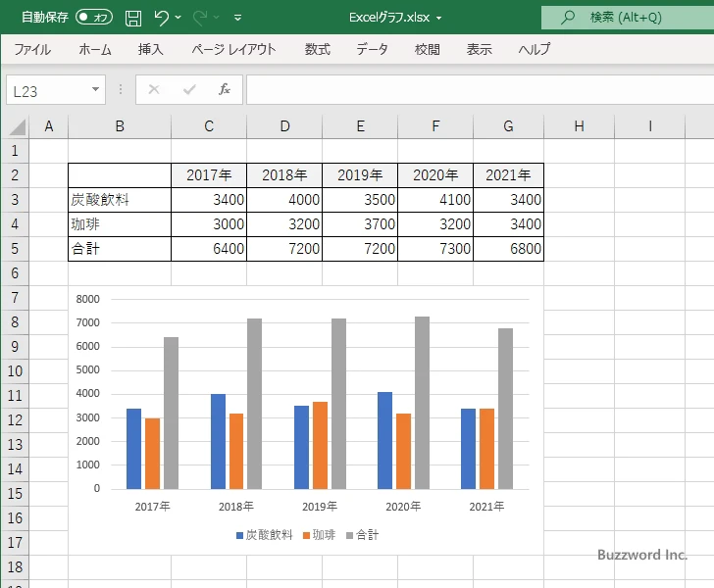Select the 2021年 table header cell
This screenshot has height=588, width=714.
(509, 175)
